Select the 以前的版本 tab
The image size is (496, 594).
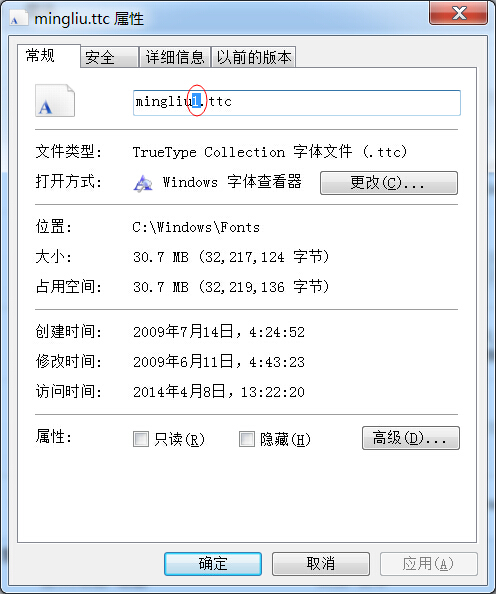[x=253, y=58]
